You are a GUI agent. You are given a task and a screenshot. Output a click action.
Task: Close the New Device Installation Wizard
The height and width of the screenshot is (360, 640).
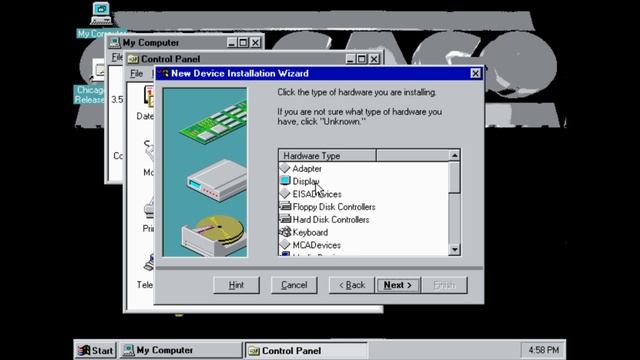point(476,73)
